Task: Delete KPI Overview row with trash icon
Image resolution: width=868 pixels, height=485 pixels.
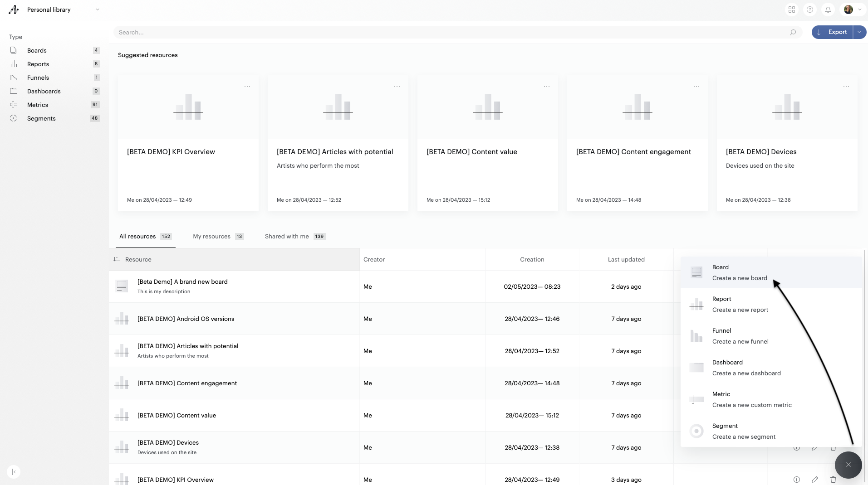Action: point(833,480)
